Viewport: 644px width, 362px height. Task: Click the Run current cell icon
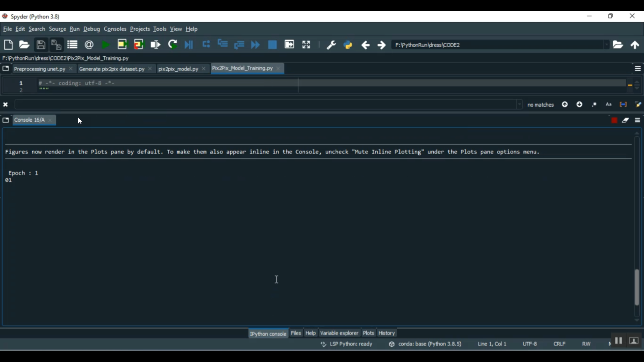[x=122, y=45]
